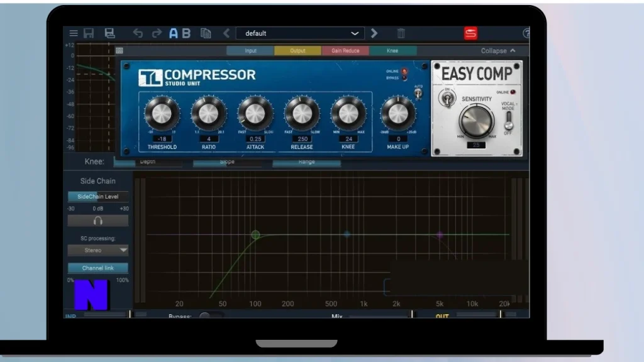
Task: Click the blue filter node on graph
Action: (x=347, y=234)
